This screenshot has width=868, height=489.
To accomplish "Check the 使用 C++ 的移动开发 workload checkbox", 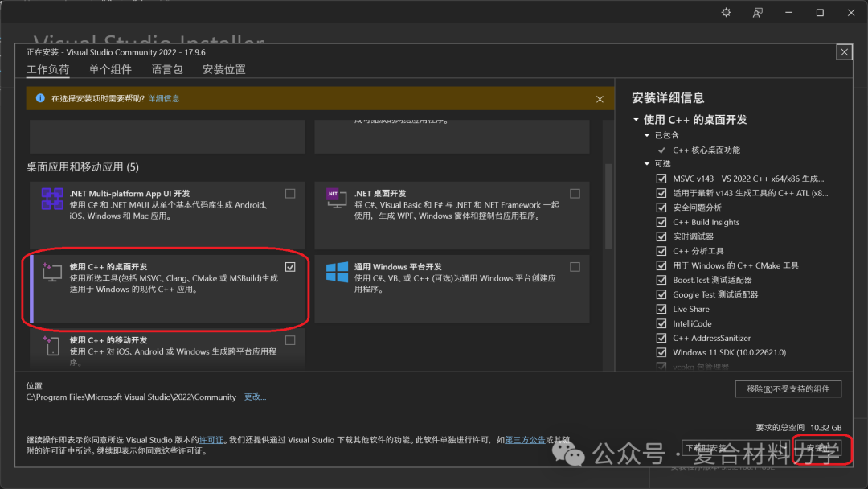I will point(290,340).
